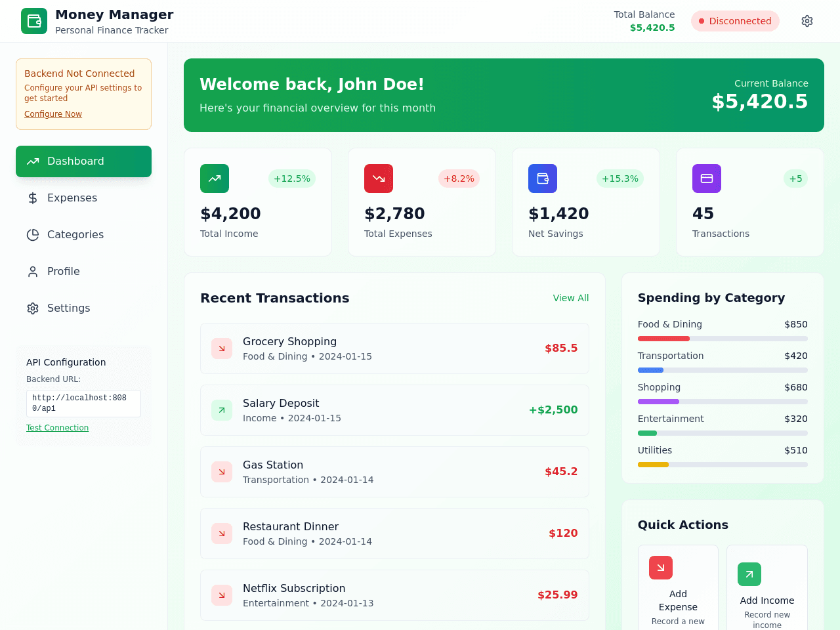Open View All recent transactions
This screenshot has height=630, width=840.
point(571,298)
